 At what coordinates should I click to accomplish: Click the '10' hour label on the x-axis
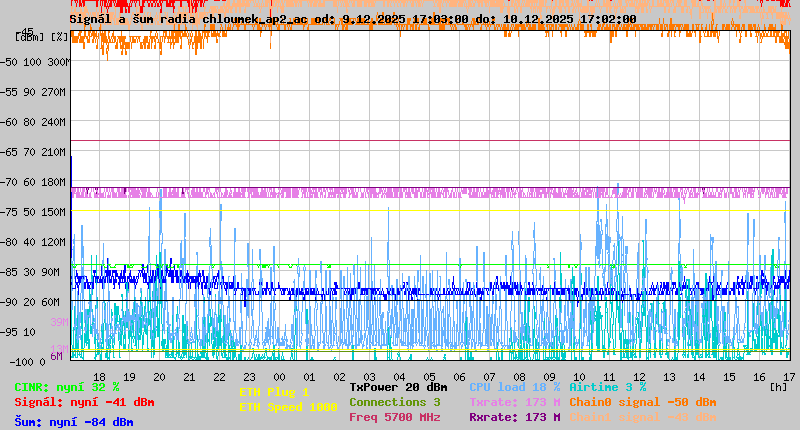580,377
